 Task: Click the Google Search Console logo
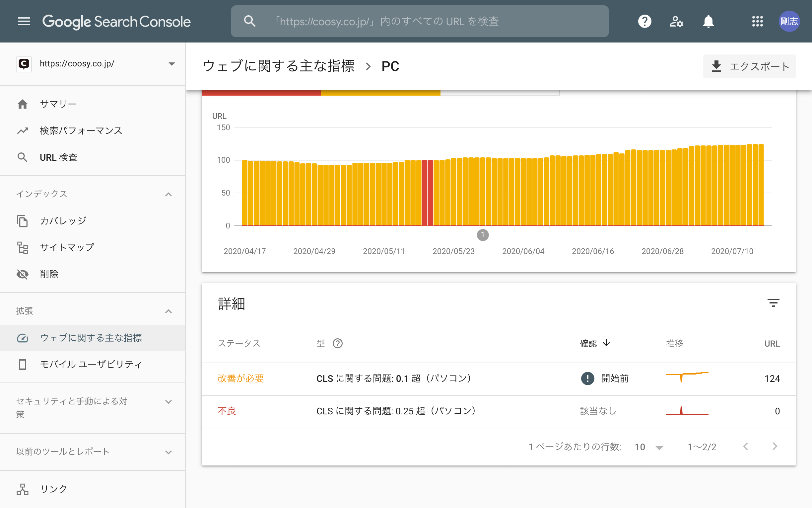click(116, 22)
